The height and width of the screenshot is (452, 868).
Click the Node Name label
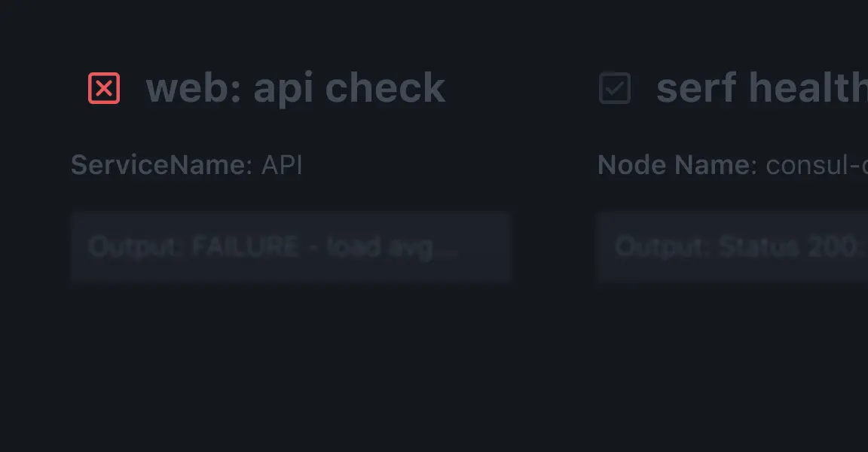click(677, 165)
